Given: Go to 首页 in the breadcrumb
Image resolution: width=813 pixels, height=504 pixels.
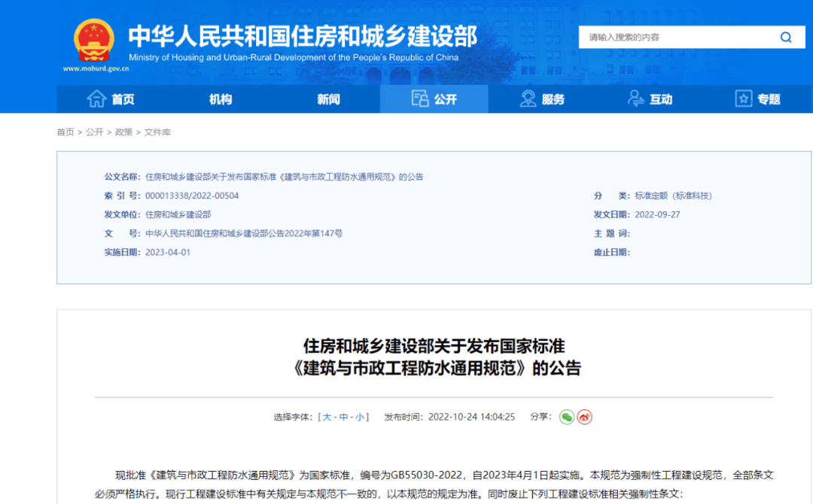Looking at the screenshot, I should [x=65, y=132].
